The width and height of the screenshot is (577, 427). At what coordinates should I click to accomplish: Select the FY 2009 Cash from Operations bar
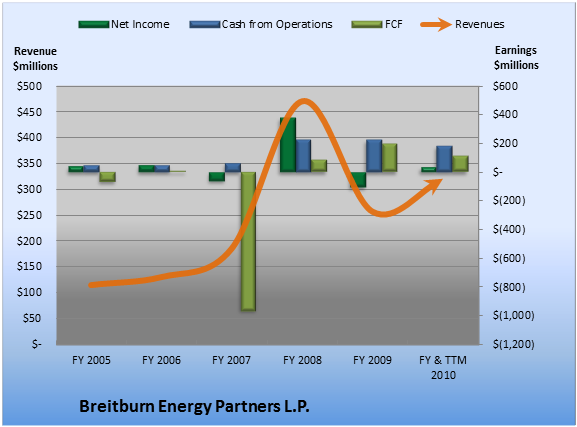coord(374,156)
